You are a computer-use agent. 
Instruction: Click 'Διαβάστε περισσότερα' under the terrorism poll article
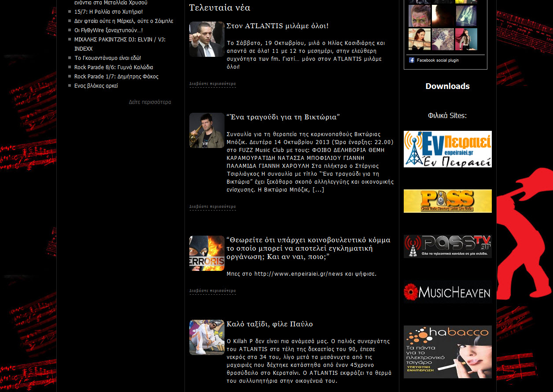[213, 291]
